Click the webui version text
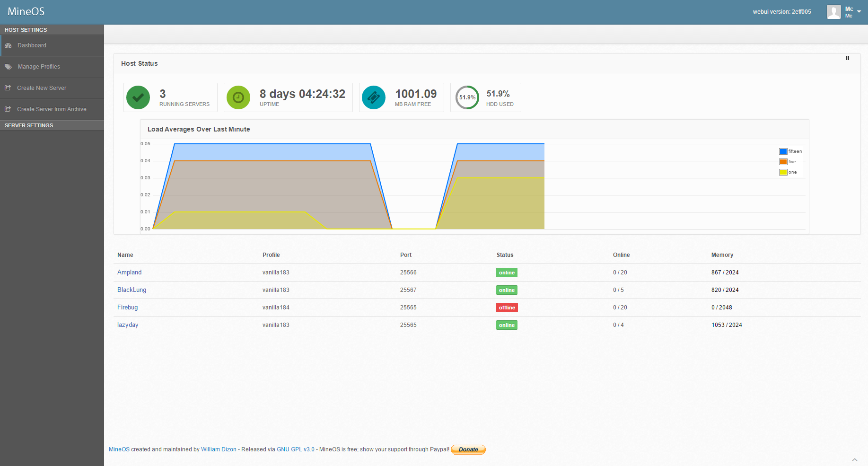The height and width of the screenshot is (466, 868). click(x=782, y=12)
